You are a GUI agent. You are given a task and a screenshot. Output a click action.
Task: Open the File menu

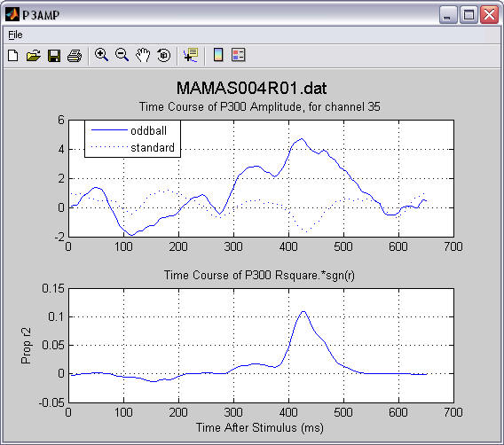[x=15, y=35]
